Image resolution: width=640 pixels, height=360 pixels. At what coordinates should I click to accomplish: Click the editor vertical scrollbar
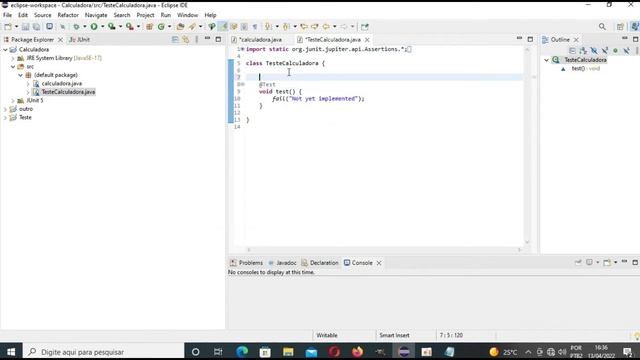(x=527, y=145)
